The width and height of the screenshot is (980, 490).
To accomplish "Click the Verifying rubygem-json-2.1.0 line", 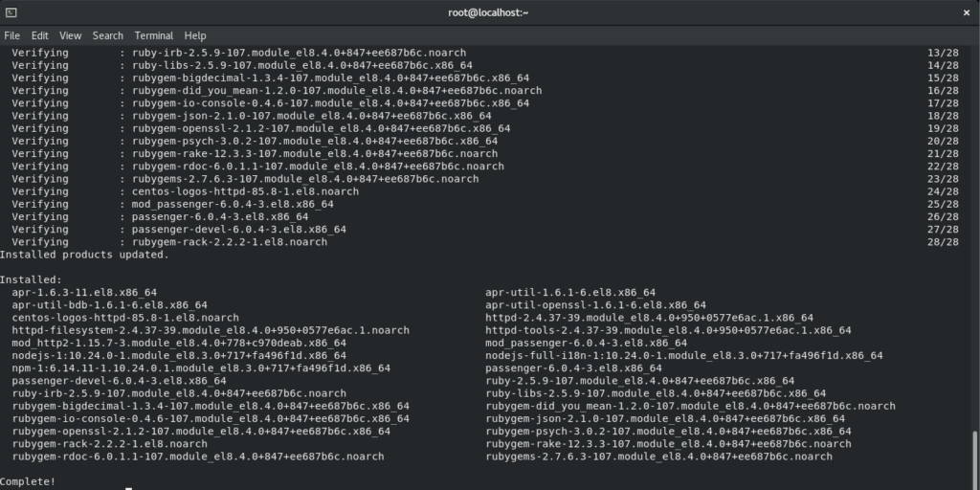I will tap(485, 116).
